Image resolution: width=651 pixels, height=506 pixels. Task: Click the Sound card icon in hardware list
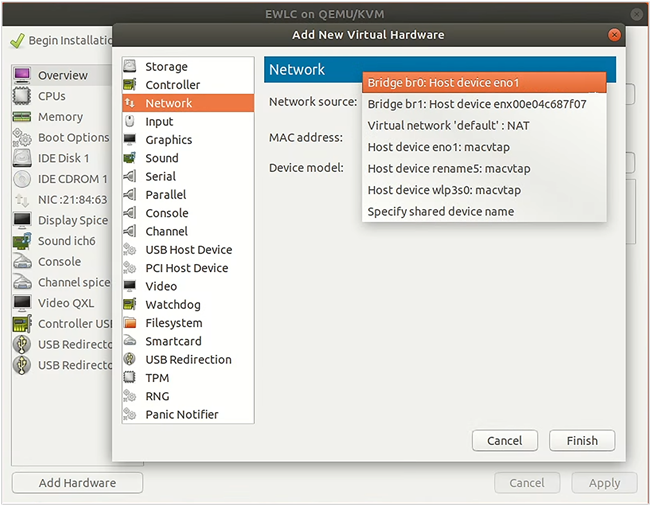[130, 158]
